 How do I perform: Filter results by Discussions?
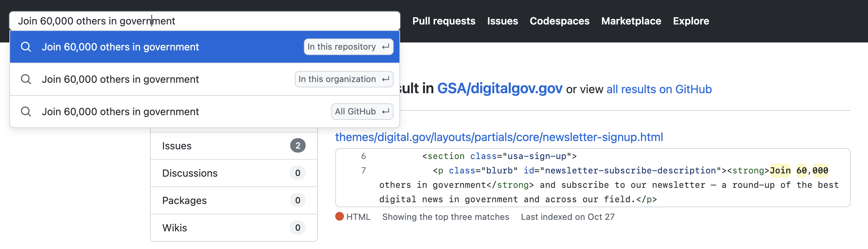click(x=234, y=173)
